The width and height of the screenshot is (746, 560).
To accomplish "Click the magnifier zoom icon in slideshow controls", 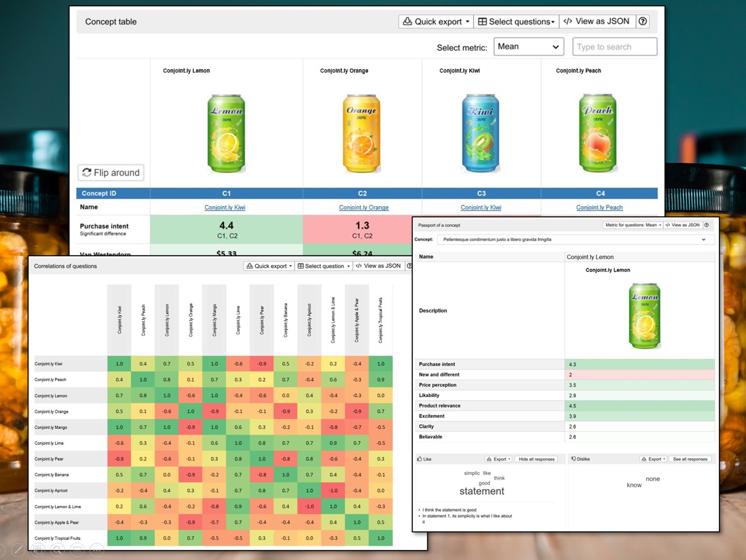I will point(57,550).
